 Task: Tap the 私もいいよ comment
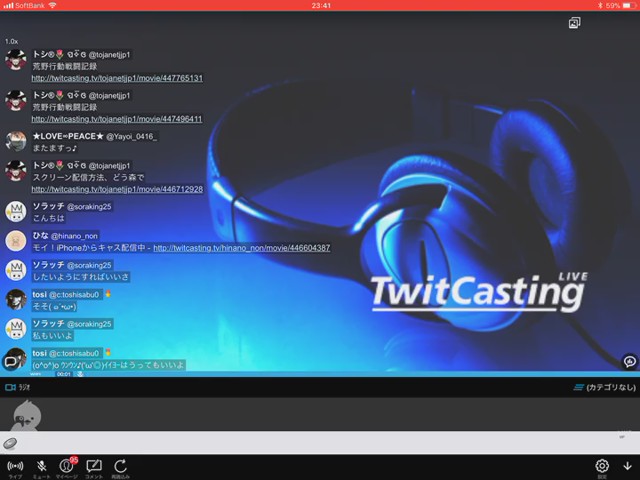(53, 336)
